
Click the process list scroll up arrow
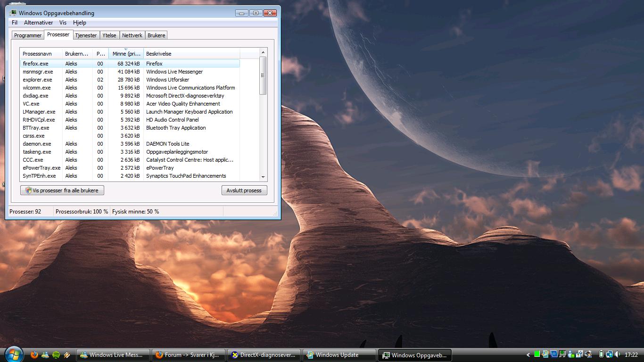click(x=263, y=52)
